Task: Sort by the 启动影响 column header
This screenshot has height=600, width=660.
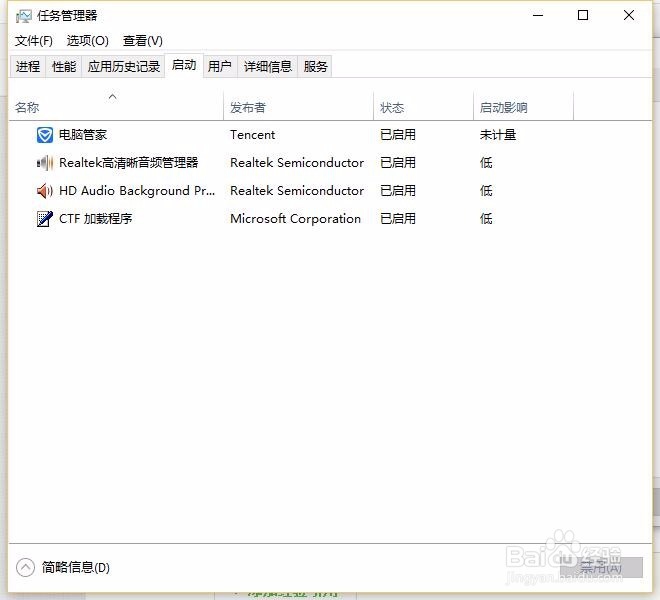Action: (x=524, y=106)
